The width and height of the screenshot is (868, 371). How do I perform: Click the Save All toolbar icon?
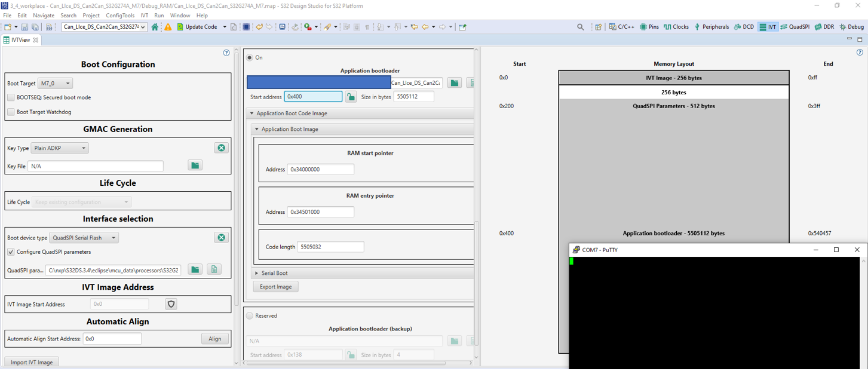point(35,27)
